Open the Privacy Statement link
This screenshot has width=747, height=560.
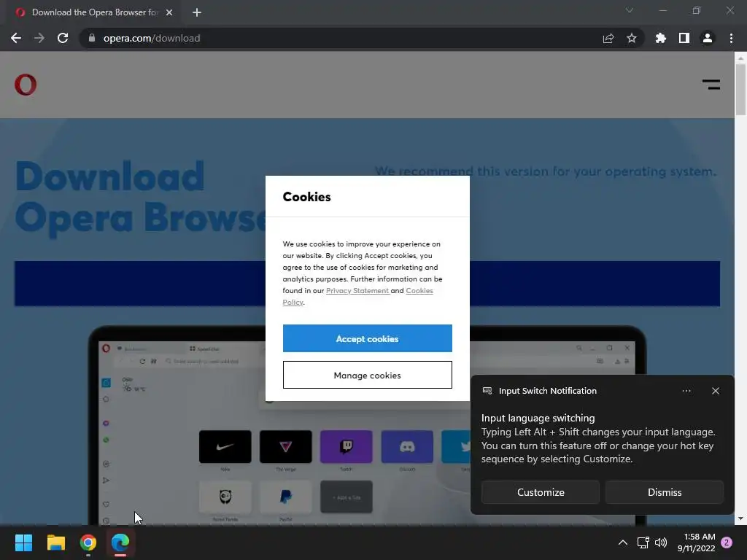pos(357,290)
